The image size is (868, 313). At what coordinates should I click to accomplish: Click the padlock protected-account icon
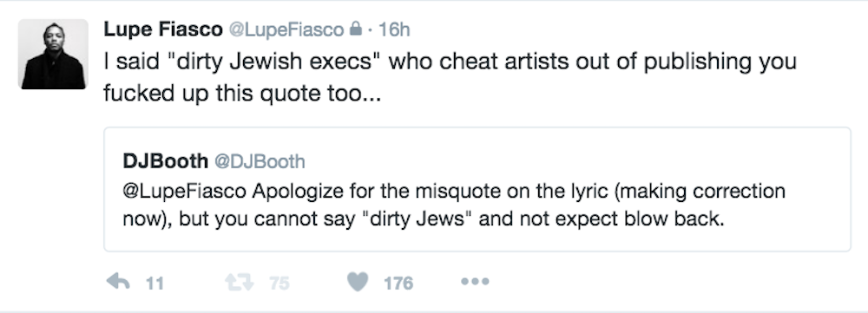click(x=356, y=29)
